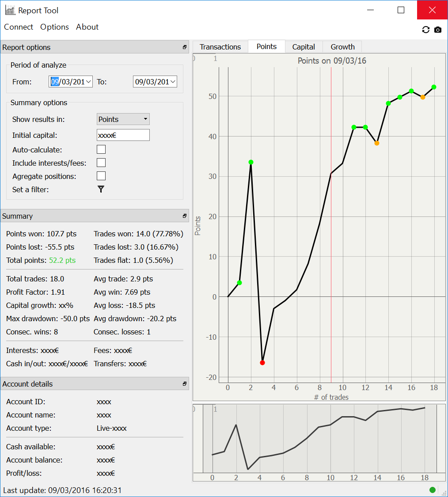Viewport: 448px width, 497px height.
Task: Click the 'Live-xxxx' account type value
Action: (x=112, y=428)
